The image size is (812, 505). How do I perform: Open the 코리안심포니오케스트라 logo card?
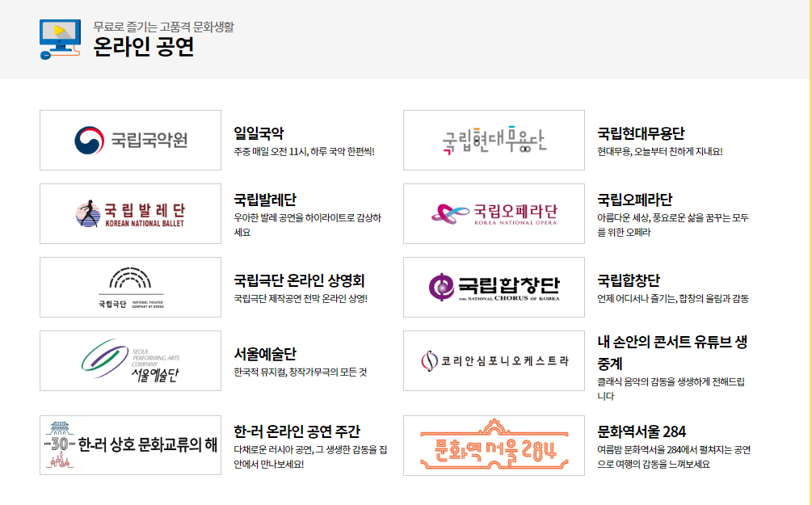click(x=494, y=360)
